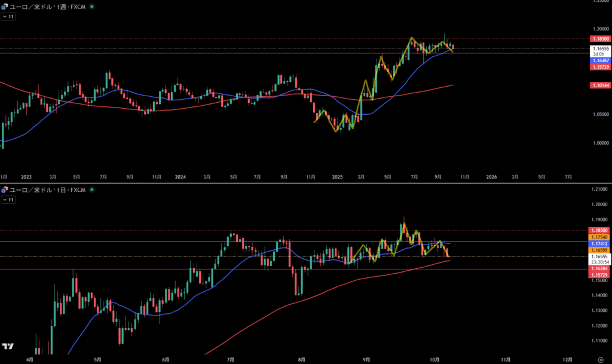Open chart settings gear icon at bottom right
Image resolution: width=612 pixels, height=364 pixels.
(x=600, y=360)
